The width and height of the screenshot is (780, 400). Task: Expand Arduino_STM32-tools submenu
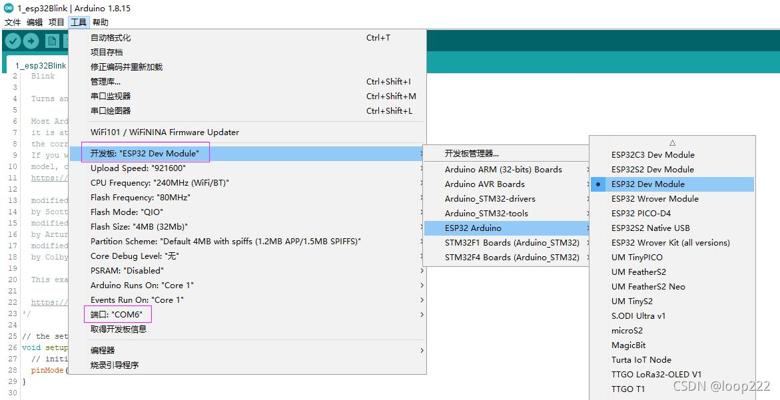[x=506, y=213]
